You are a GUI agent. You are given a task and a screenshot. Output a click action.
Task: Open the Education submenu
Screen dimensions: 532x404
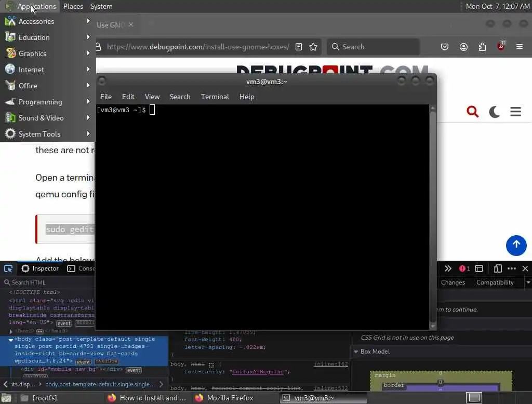(x=47, y=37)
